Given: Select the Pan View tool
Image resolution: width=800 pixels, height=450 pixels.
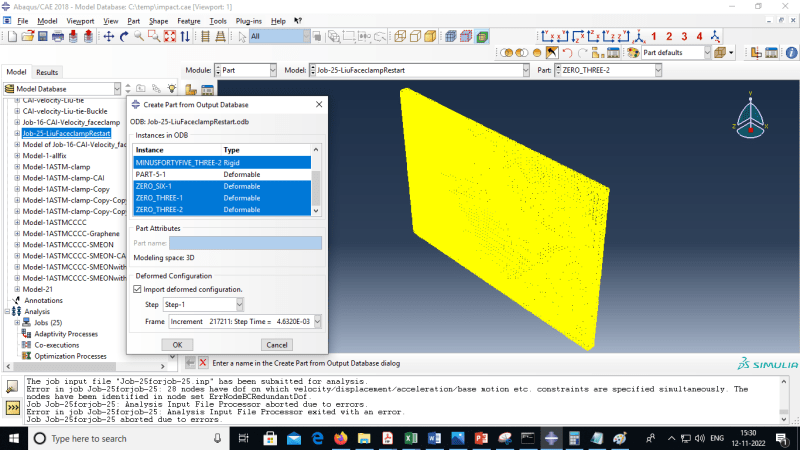Looking at the screenshot, I should (x=108, y=36).
